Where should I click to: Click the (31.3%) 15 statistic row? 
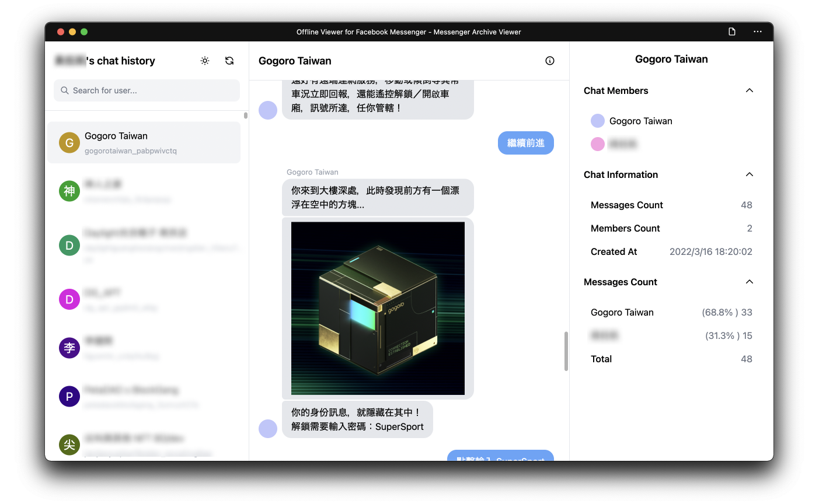(671, 335)
